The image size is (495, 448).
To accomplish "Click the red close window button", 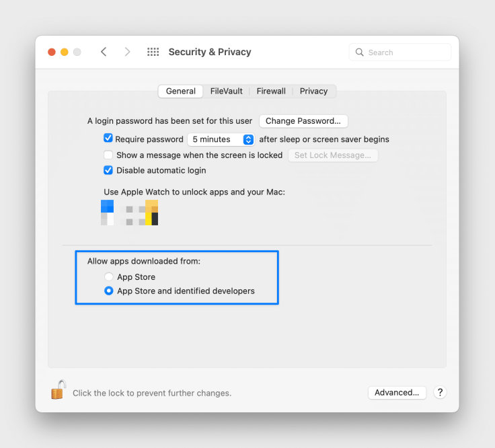I will tap(52, 52).
